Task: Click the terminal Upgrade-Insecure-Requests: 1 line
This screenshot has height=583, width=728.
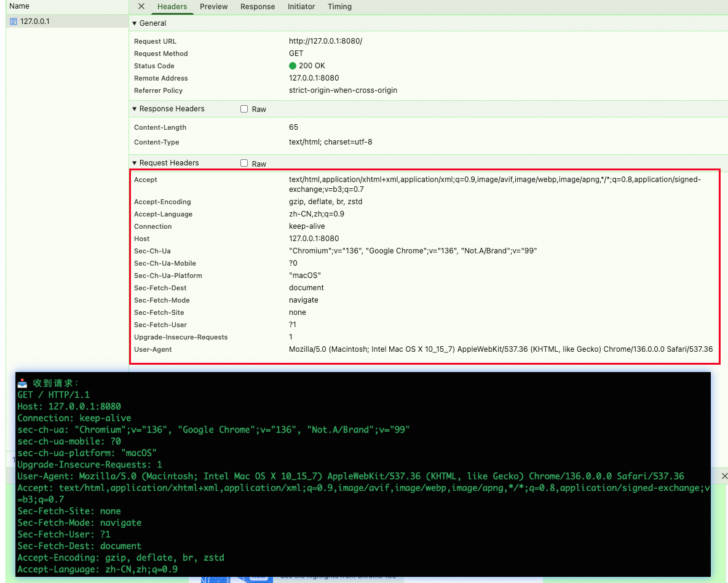Action: (x=90, y=464)
